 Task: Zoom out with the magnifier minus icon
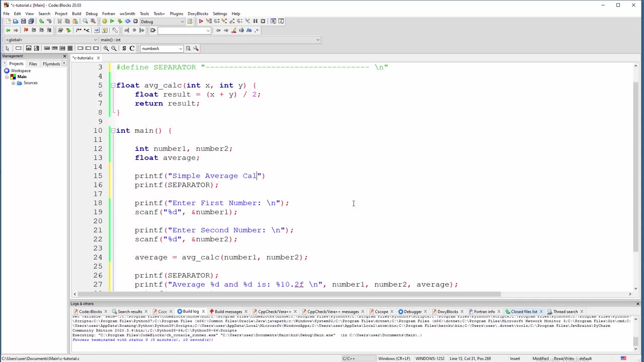coord(114,48)
